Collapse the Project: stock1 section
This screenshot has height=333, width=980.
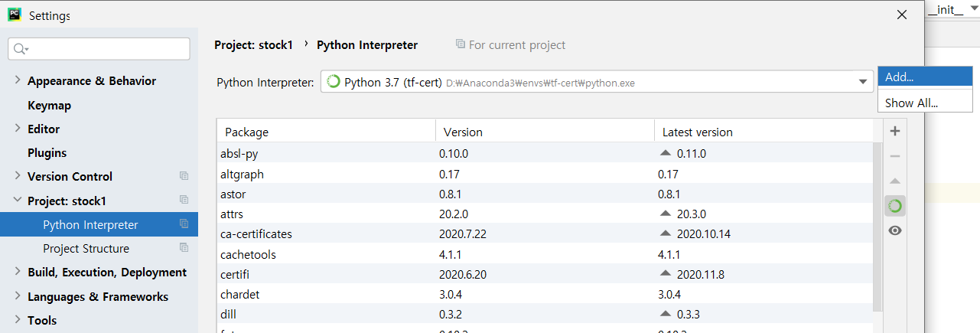(18, 201)
